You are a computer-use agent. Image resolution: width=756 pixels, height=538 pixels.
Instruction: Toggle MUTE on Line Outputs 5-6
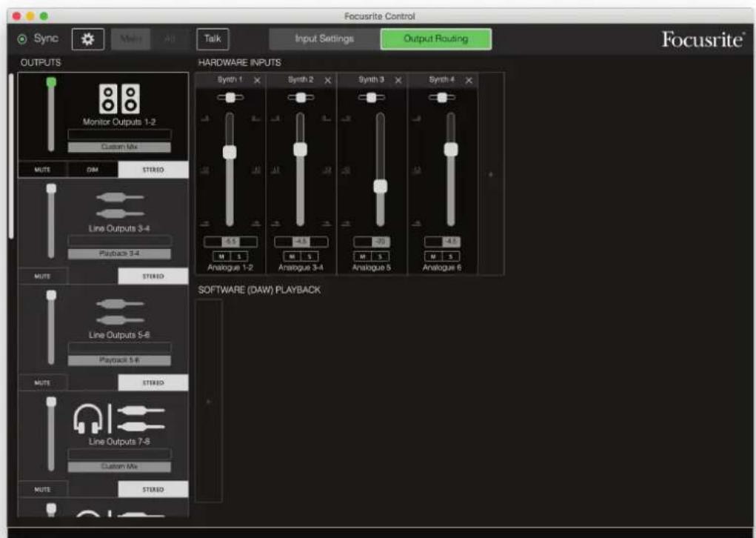42,382
